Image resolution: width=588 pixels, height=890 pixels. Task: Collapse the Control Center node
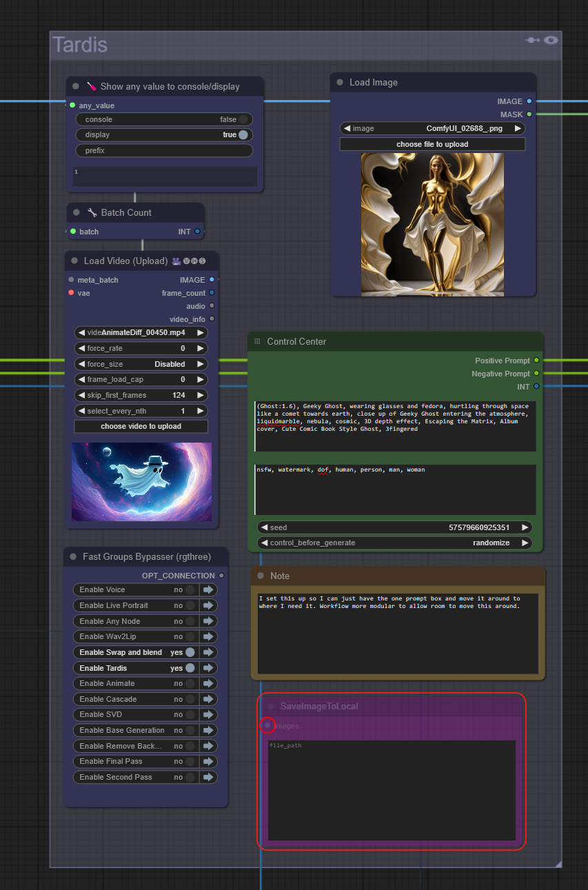click(x=257, y=341)
